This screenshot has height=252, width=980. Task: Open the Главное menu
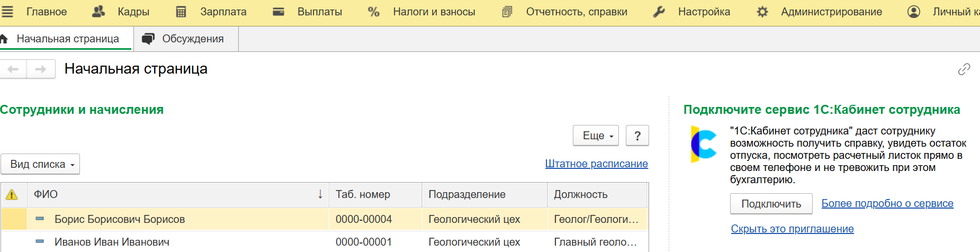point(47,12)
